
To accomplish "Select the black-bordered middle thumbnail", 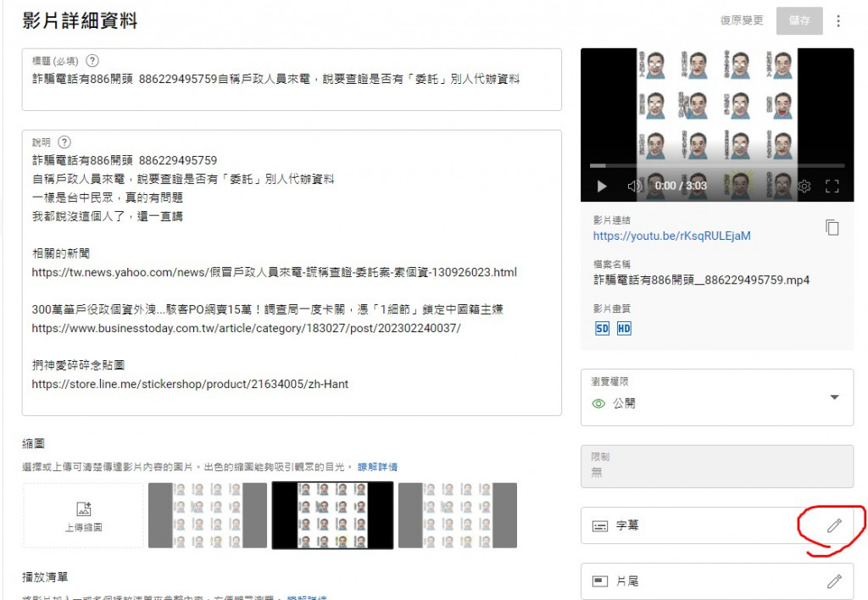I will click(x=332, y=515).
